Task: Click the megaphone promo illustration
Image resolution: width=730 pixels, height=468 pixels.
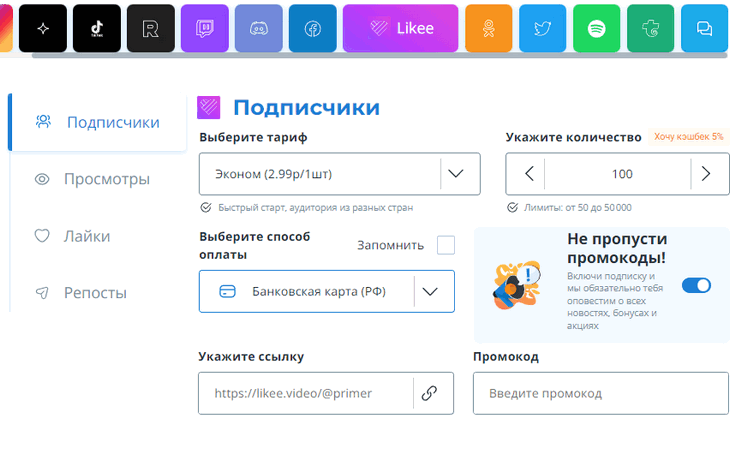Action: 517,285
